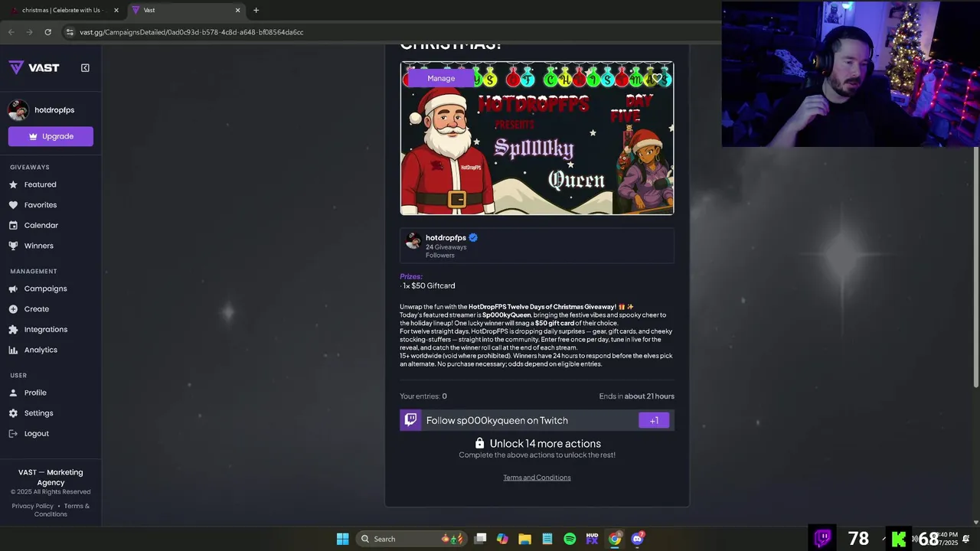Click the notification bell in system tray
980x551 pixels.
click(x=966, y=539)
